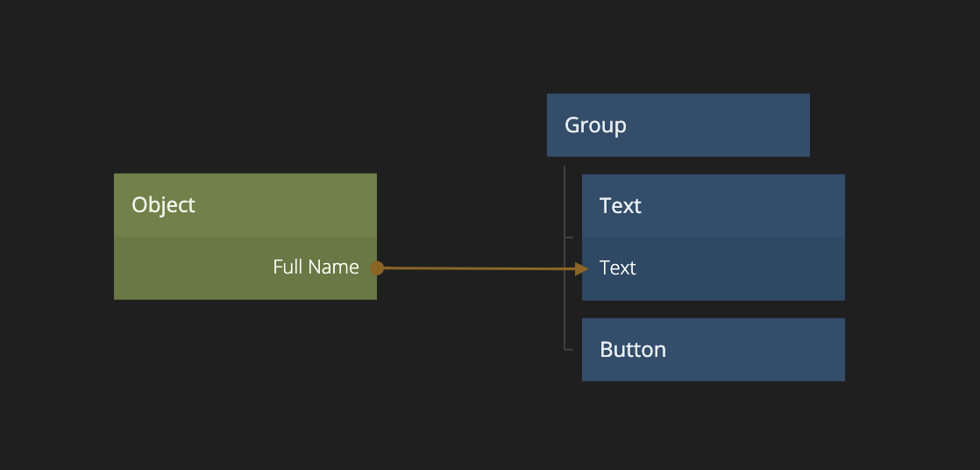Select the Button node
Screen dimensions: 980x470
pyautogui.click(x=633, y=350)
